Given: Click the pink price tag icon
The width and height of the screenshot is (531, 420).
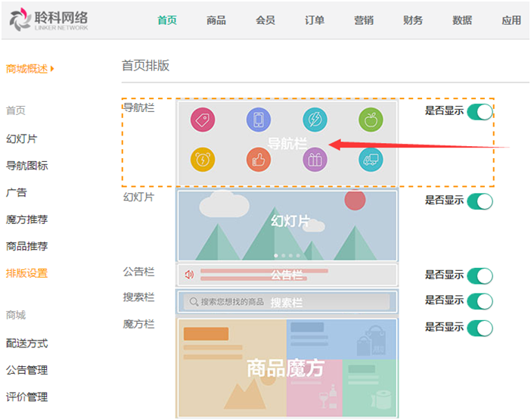Looking at the screenshot, I should tap(203, 120).
